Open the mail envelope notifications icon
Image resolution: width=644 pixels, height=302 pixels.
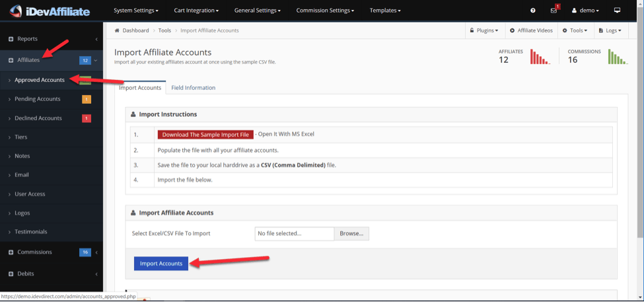(x=554, y=10)
